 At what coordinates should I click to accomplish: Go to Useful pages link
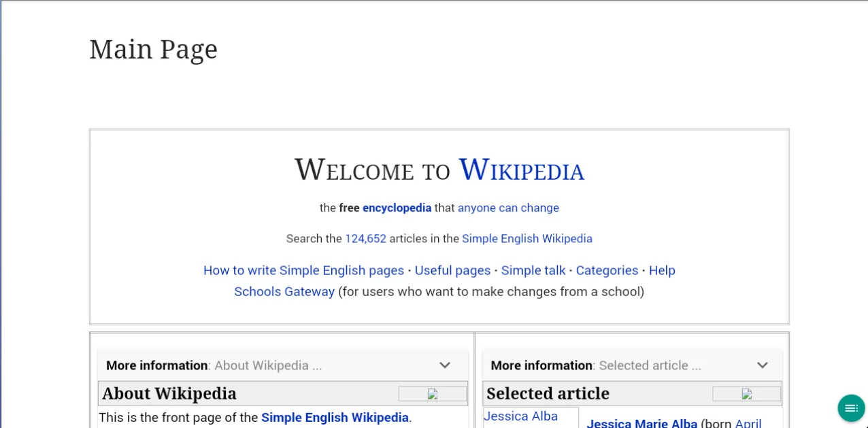click(x=452, y=270)
